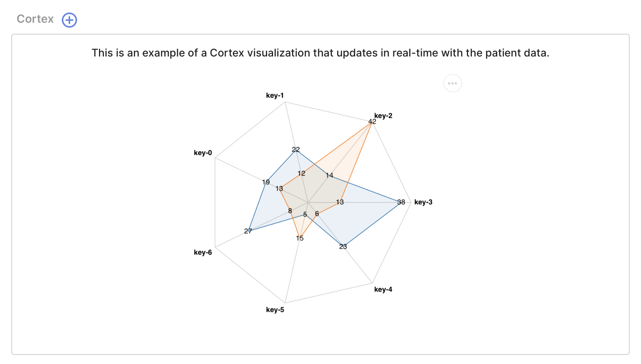The height and width of the screenshot is (364, 641).
Task: Click the blue data point labeled 38
Action: [x=401, y=202]
